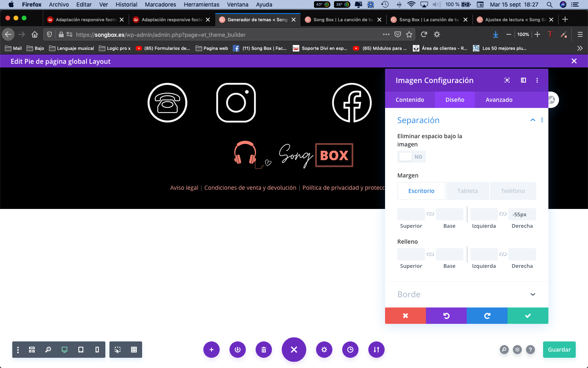
Task: Open page settings purple gear button
Action: (x=324, y=350)
